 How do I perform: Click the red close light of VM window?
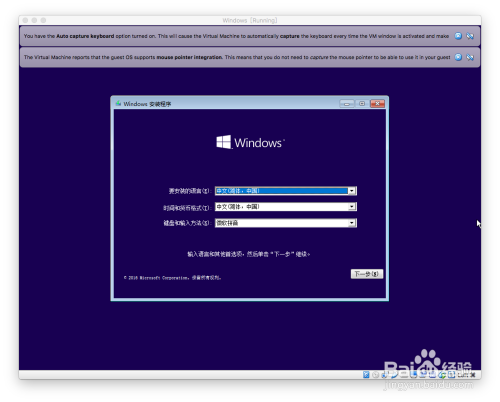click(25, 20)
